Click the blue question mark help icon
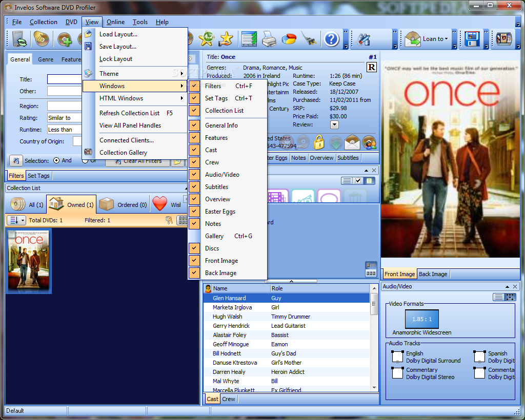The width and height of the screenshot is (525, 420). 332,39
